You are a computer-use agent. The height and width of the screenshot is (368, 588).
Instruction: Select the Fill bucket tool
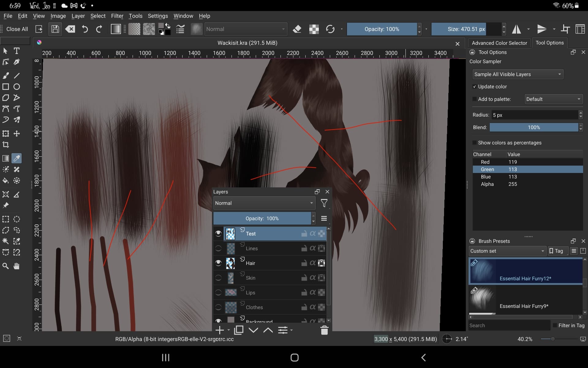(x=6, y=181)
